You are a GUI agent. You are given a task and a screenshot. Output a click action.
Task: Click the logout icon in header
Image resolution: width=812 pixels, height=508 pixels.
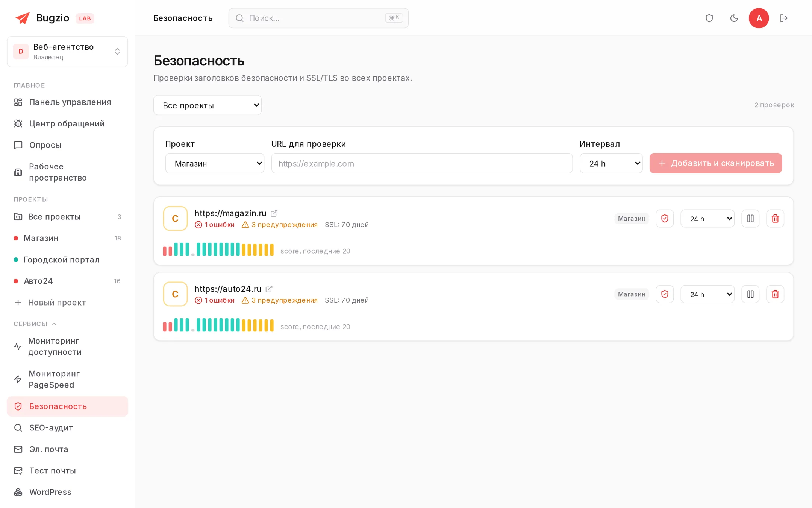click(783, 18)
